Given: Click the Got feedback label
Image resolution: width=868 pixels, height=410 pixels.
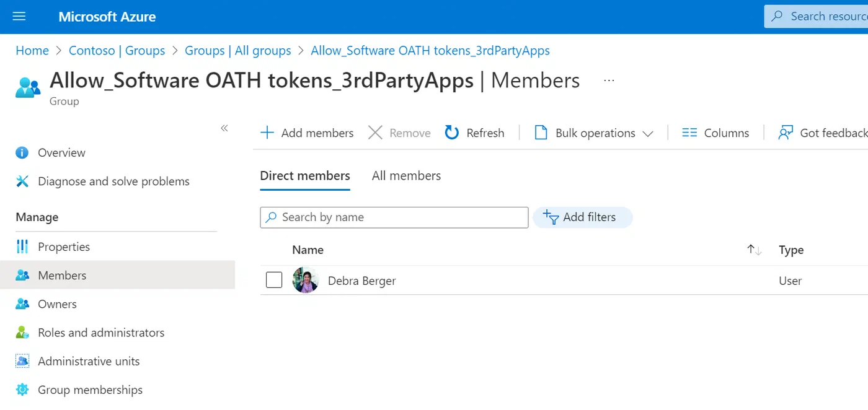Looking at the screenshot, I should [834, 133].
